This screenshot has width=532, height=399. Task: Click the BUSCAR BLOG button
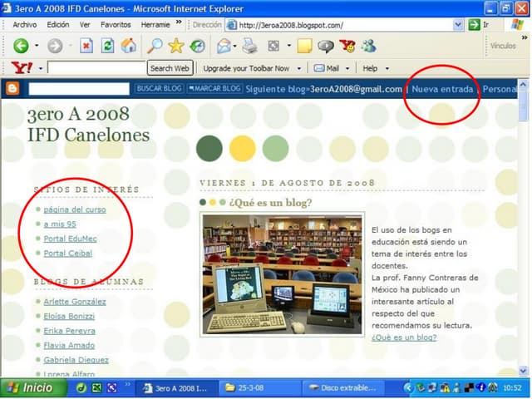click(159, 88)
